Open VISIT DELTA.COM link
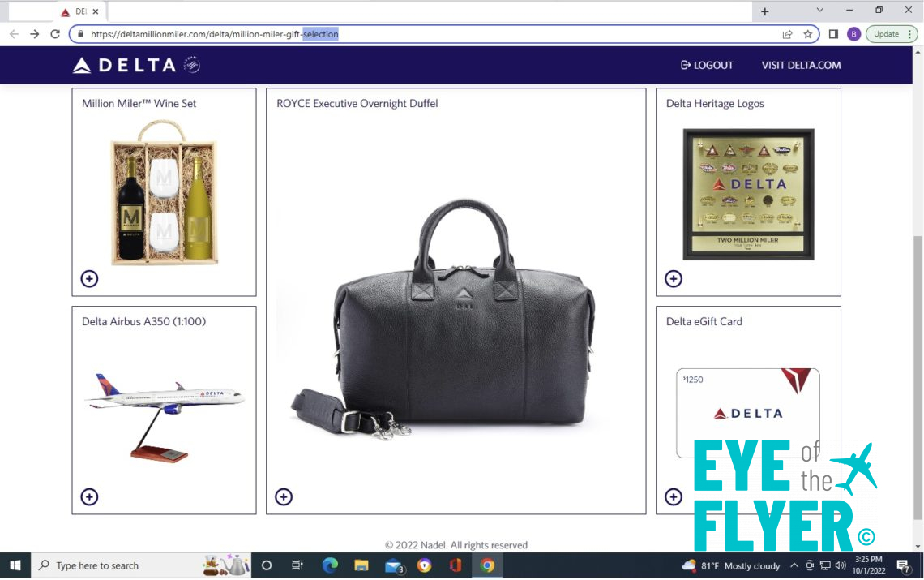 801,65
